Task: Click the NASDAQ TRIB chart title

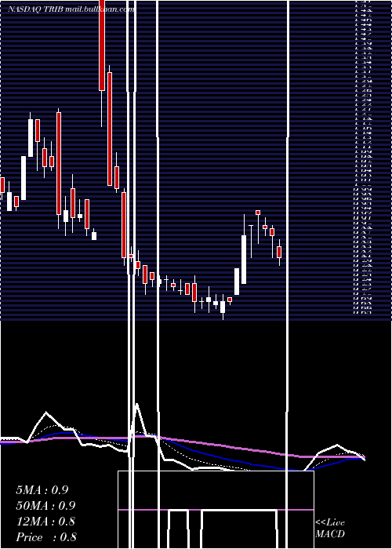Action: click(71, 9)
